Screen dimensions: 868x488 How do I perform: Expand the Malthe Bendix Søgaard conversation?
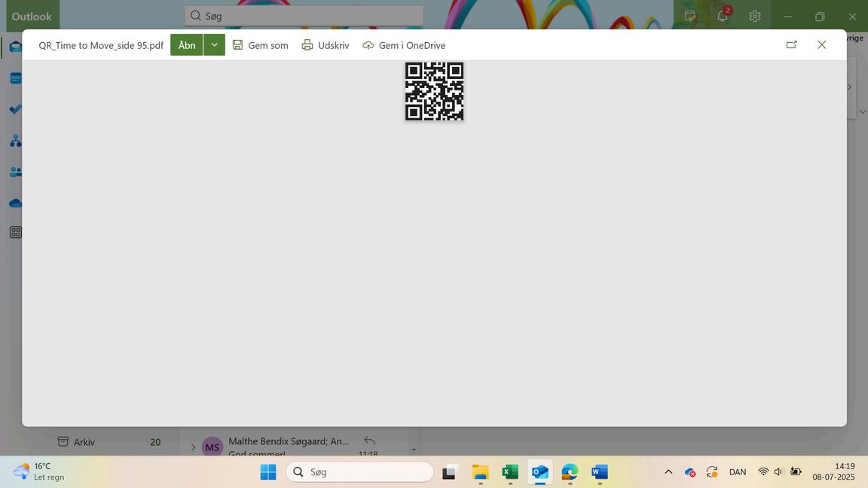193,447
